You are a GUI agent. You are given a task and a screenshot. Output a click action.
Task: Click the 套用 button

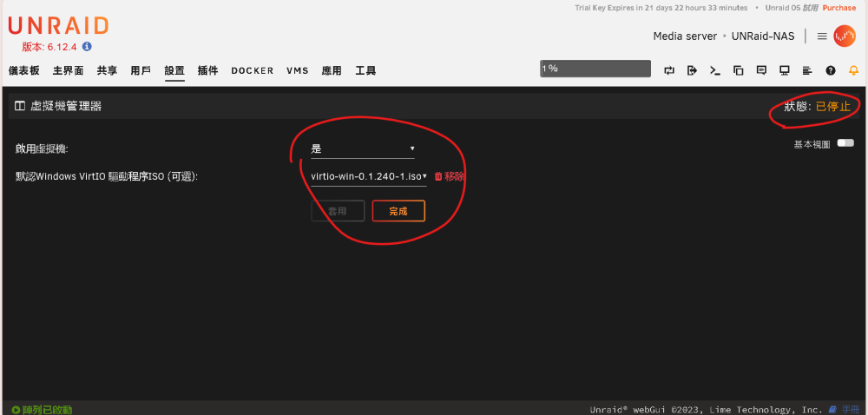tap(338, 211)
